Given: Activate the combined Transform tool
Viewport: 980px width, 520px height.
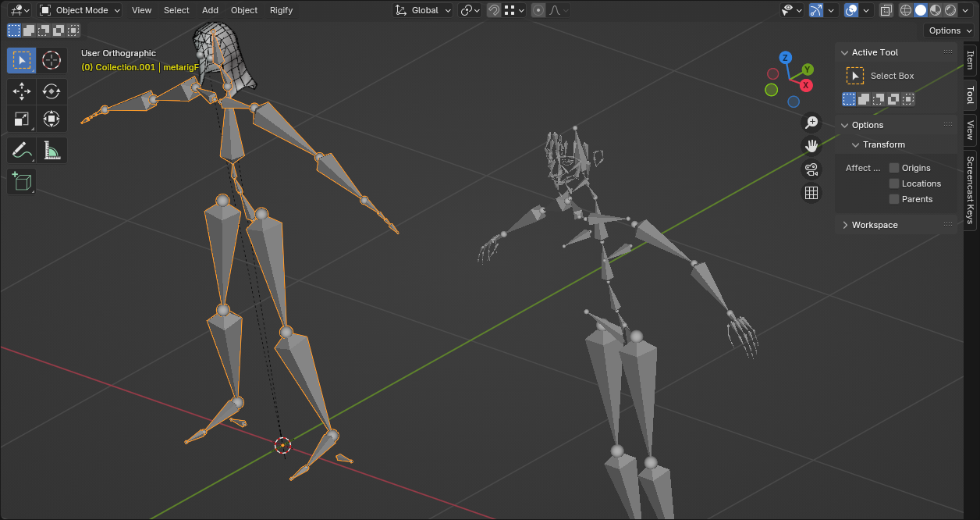Looking at the screenshot, I should click(x=51, y=119).
